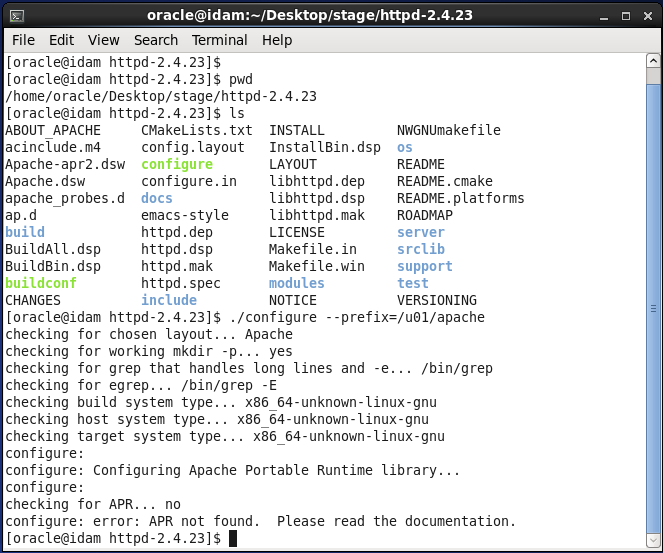Click the 'NOTICE' file name
This screenshot has height=553, width=663.
293,300
